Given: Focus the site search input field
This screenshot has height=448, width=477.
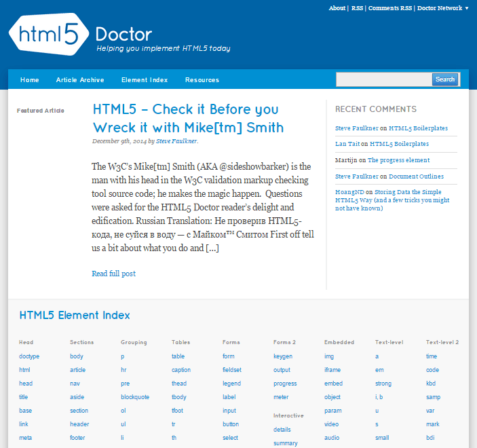Looking at the screenshot, I should [384, 79].
